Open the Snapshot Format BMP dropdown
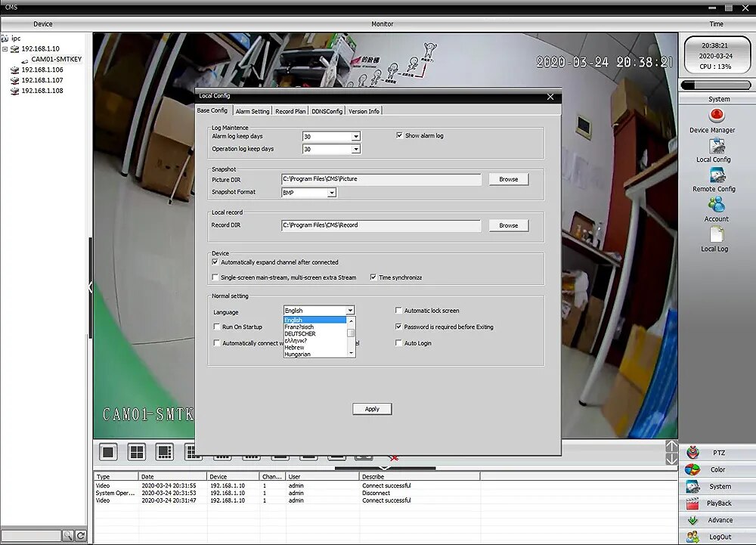 332,193
